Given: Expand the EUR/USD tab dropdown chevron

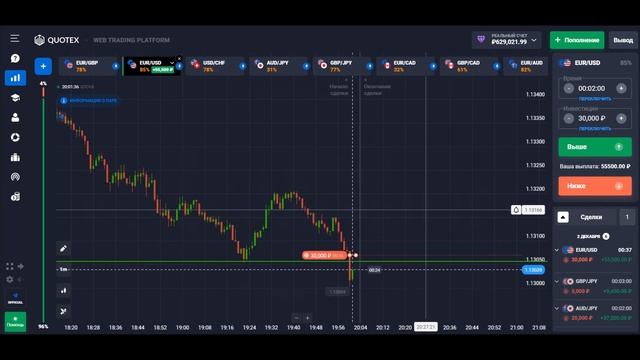Looking at the screenshot, I should [x=172, y=63].
